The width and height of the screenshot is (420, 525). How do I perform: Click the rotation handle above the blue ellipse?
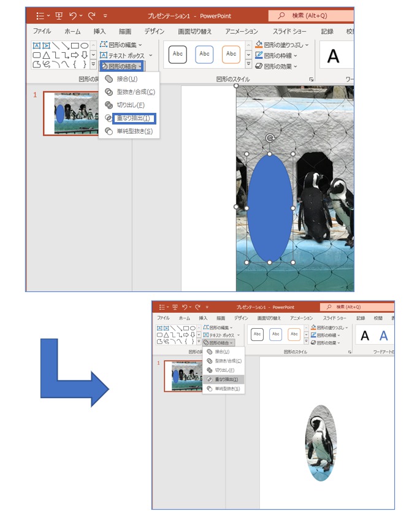tap(269, 139)
